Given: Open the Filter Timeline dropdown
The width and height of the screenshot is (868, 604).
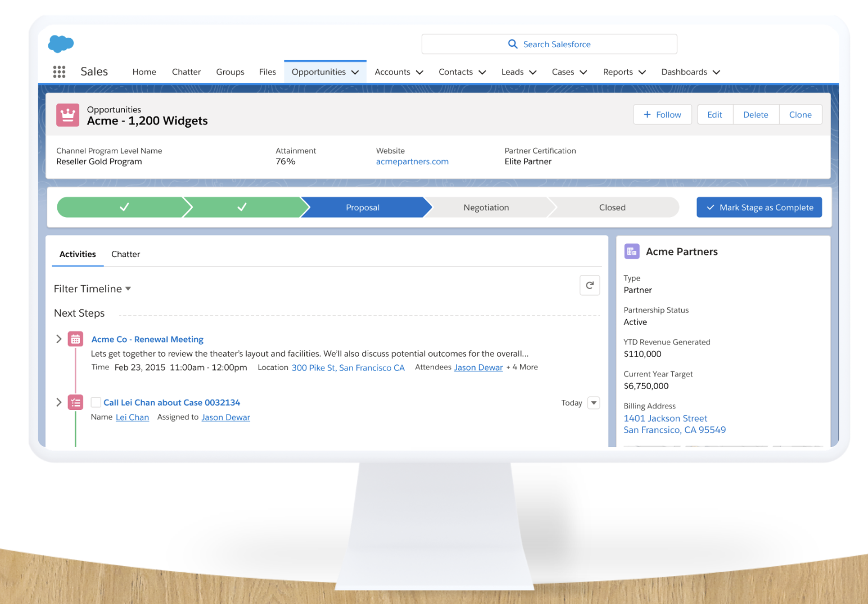Looking at the screenshot, I should click(x=92, y=289).
